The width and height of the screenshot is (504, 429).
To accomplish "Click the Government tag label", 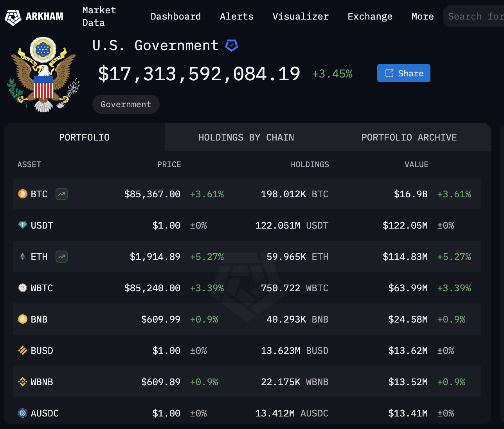I will point(126,105).
